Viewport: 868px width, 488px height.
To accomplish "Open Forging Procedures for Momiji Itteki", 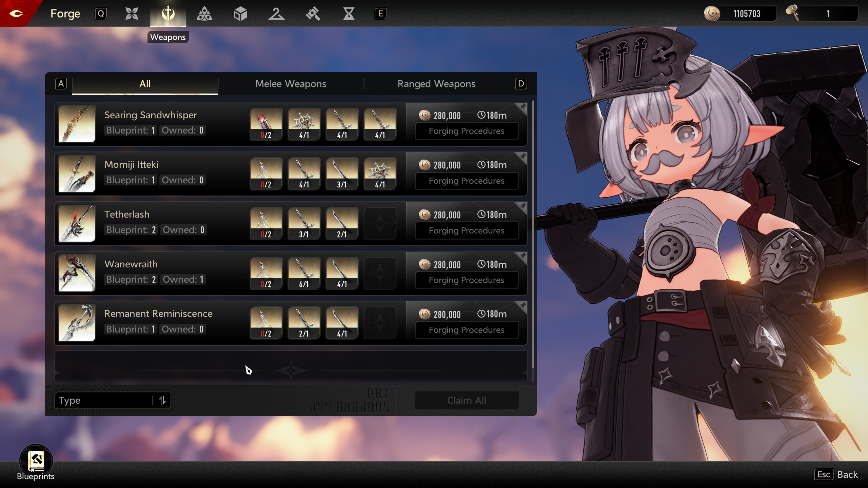I will [x=467, y=181].
